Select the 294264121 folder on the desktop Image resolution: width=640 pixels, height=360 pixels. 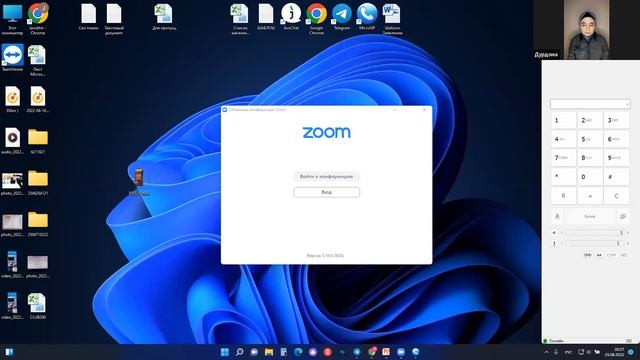[38, 182]
